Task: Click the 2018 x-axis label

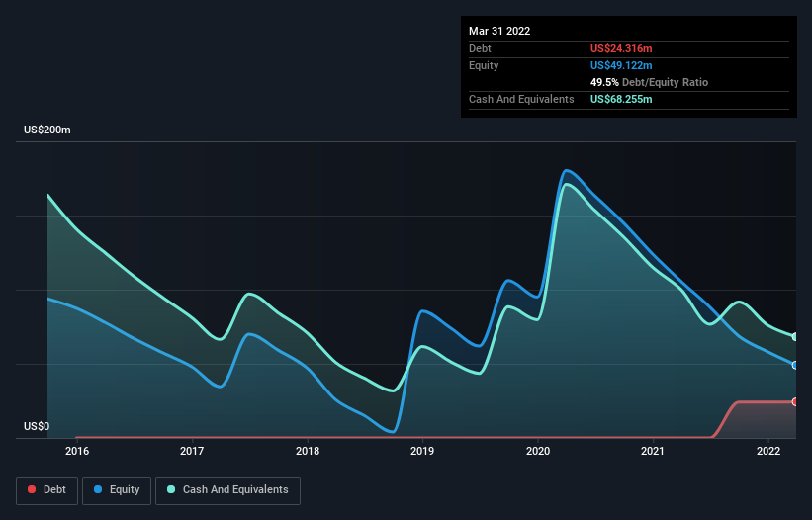Action: point(308,451)
